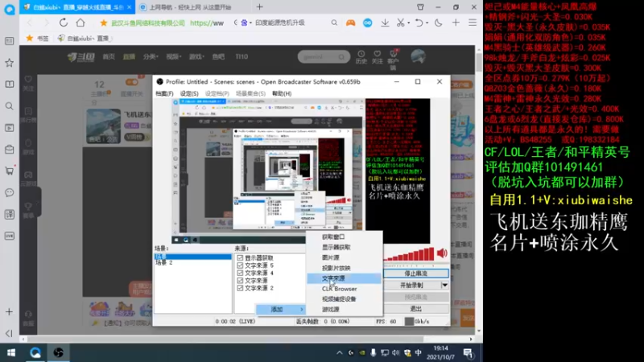Click the 退出 button in OBS
Viewport: 644px width, 362px height.
click(x=415, y=309)
